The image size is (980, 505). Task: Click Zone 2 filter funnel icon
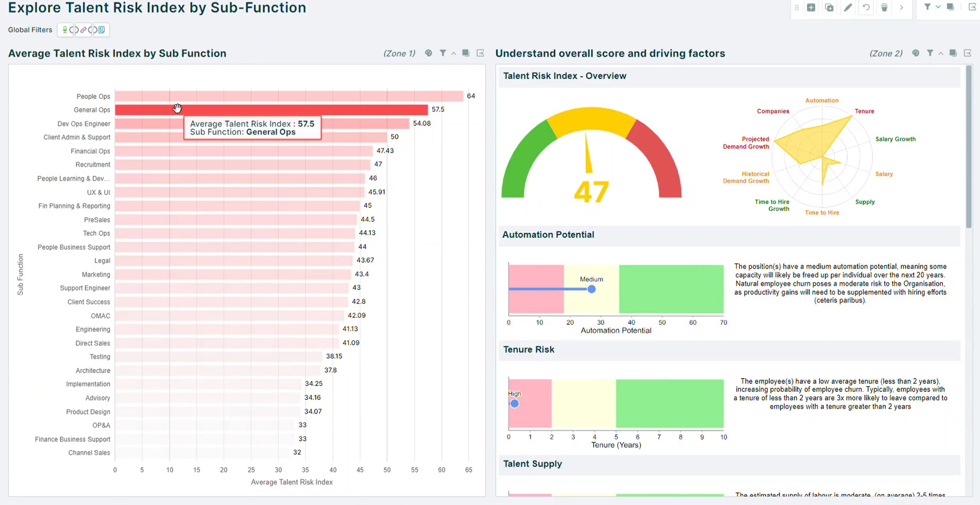[930, 53]
